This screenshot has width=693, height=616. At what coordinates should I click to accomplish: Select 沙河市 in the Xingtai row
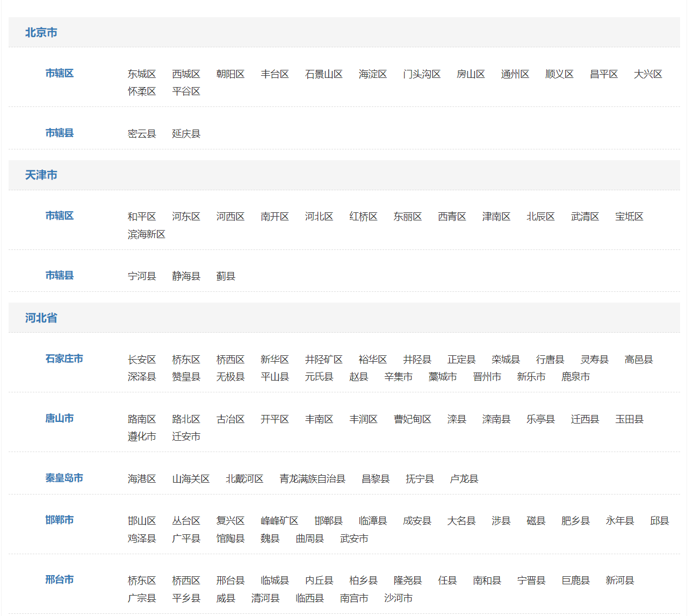click(x=398, y=598)
